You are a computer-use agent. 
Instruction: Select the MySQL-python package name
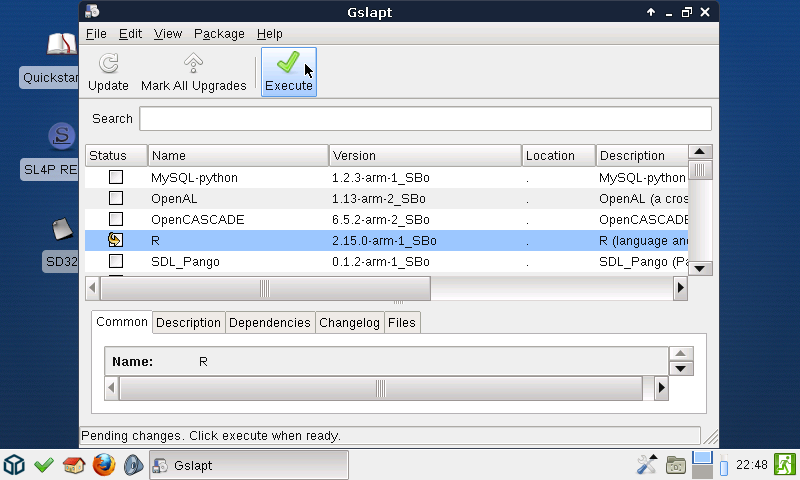click(194, 178)
